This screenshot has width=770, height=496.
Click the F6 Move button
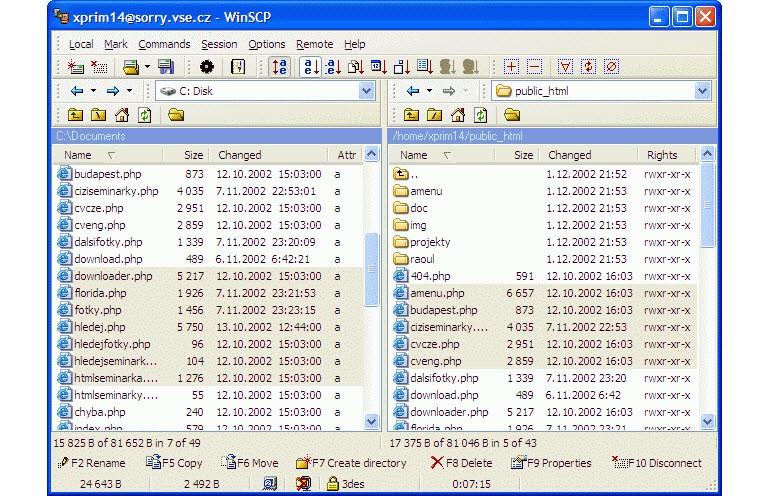[249, 463]
